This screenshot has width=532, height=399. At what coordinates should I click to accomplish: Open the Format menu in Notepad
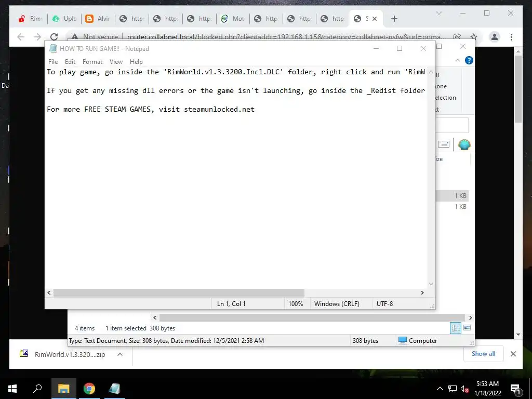point(92,62)
